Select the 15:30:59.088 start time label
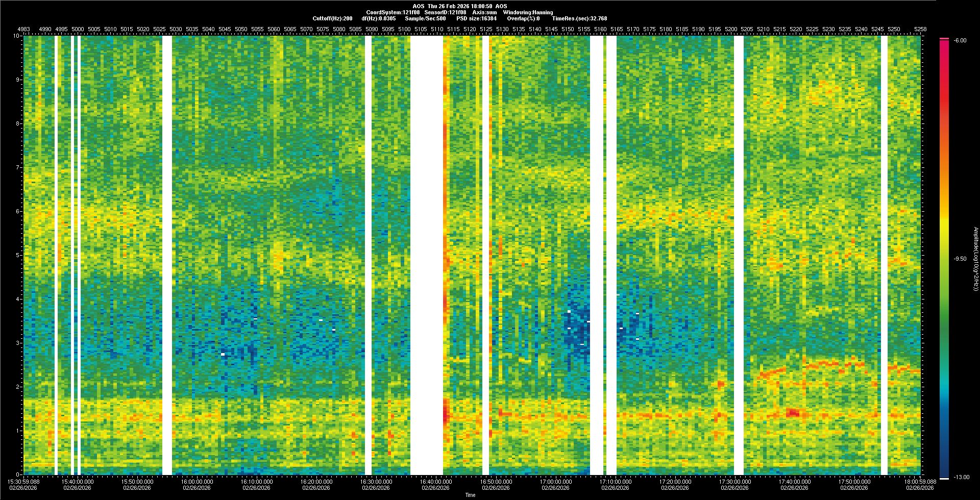 (x=24, y=481)
